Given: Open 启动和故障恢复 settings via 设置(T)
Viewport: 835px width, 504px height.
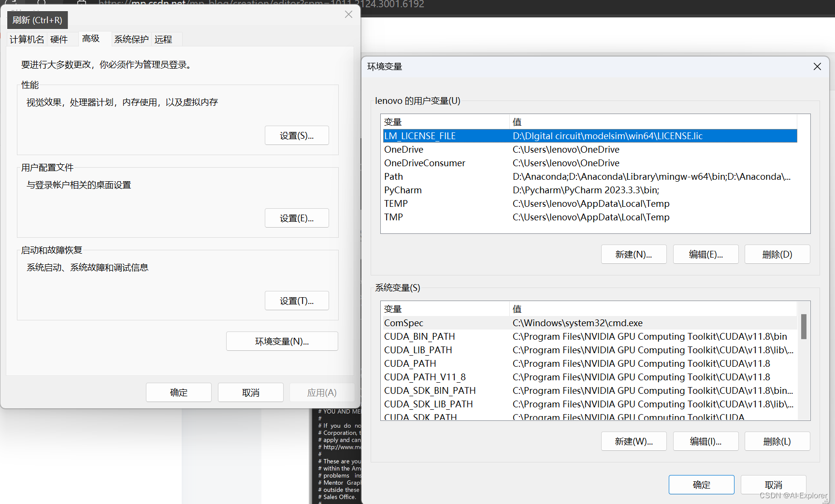Looking at the screenshot, I should [296, 301].
